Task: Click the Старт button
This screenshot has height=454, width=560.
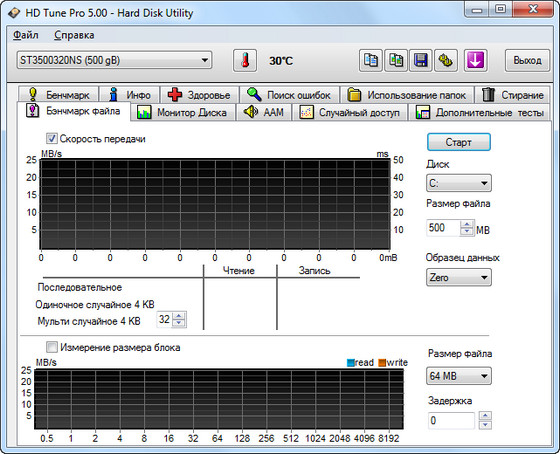Action: [459, 142]
